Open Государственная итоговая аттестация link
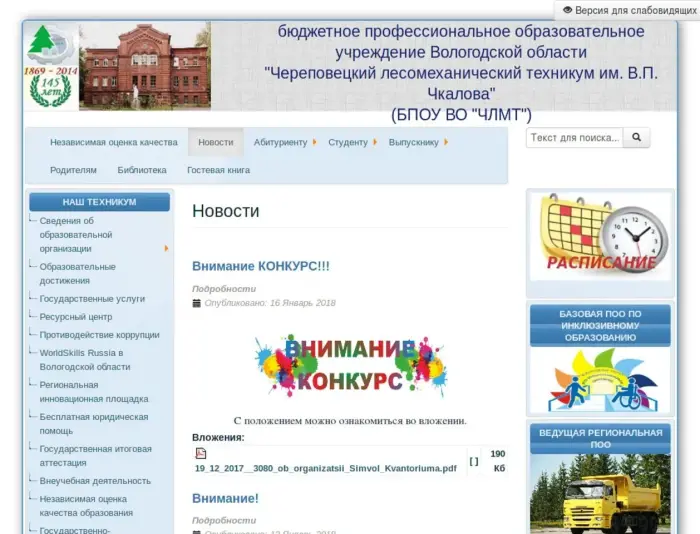 point(96,456)
